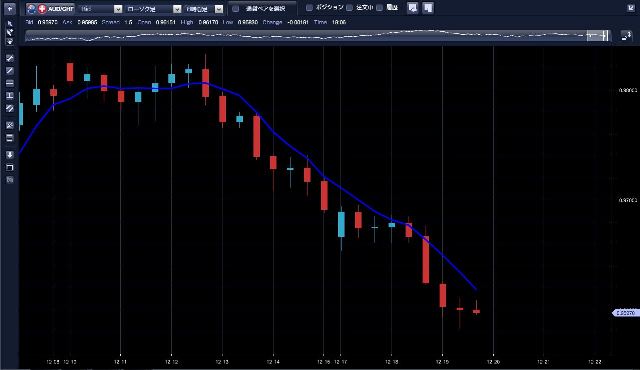Click the back arrow button
The image size is (640, 370).
tap(9, 9)
